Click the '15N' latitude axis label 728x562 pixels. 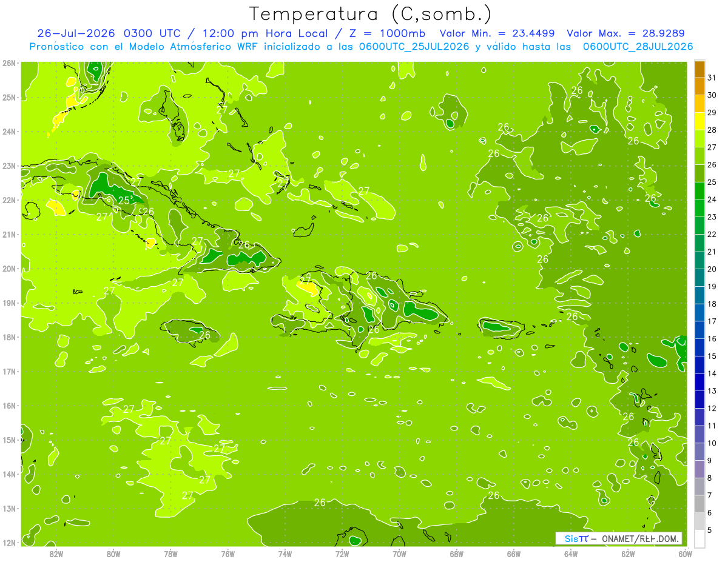click(8, 440)
